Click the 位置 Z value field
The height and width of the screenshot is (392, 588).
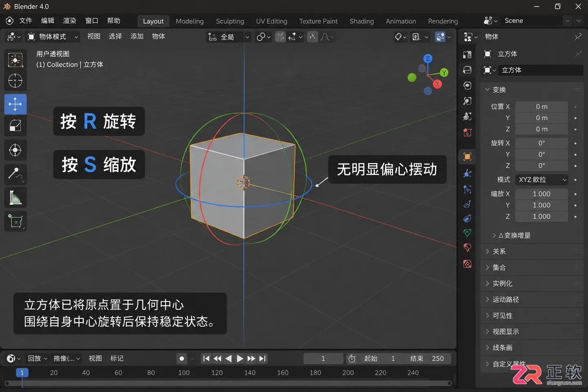click(x=541, y=129)
